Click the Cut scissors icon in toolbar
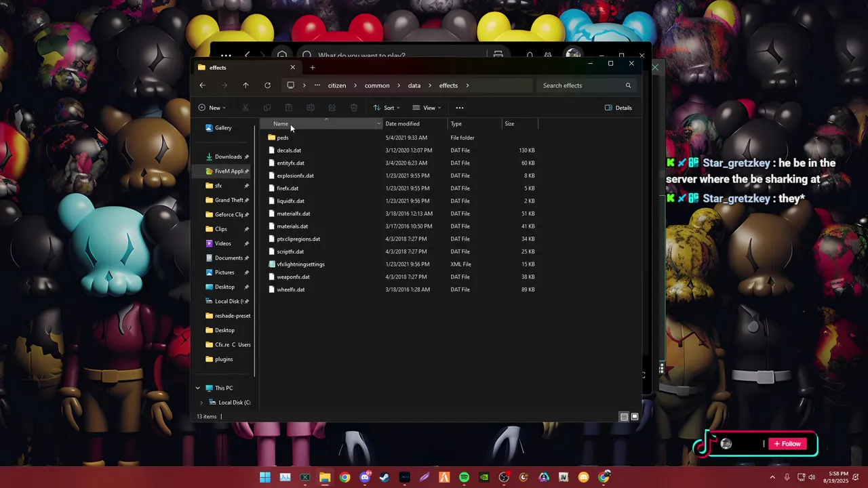Screen dimensions: 868x488 click(x=245, y=108)
